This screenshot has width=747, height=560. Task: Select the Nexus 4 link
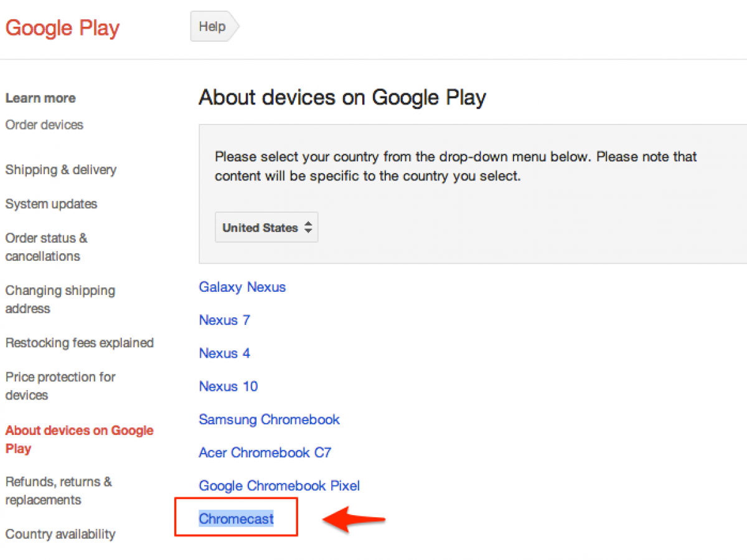tap(224, 353)
